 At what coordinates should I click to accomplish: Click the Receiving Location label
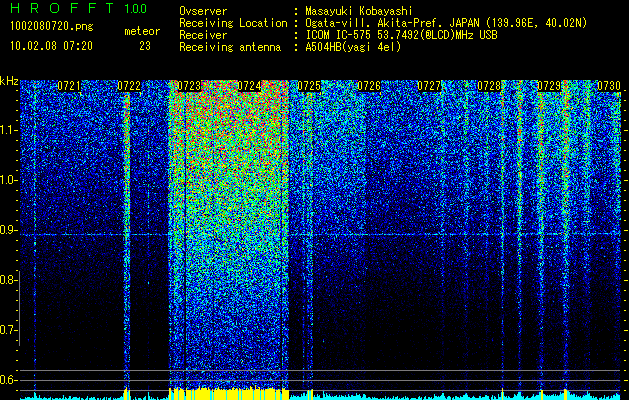click(233, 23)
